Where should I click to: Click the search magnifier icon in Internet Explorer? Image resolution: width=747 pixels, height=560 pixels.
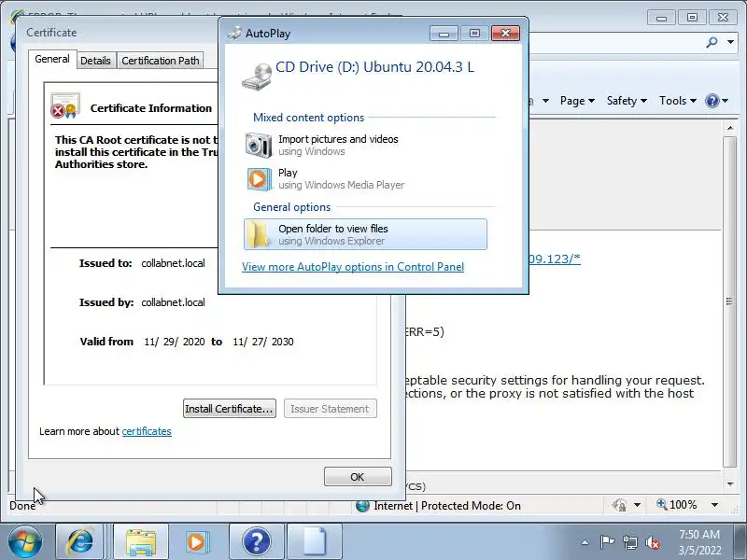pyautogui.click(x=712, y=42)
